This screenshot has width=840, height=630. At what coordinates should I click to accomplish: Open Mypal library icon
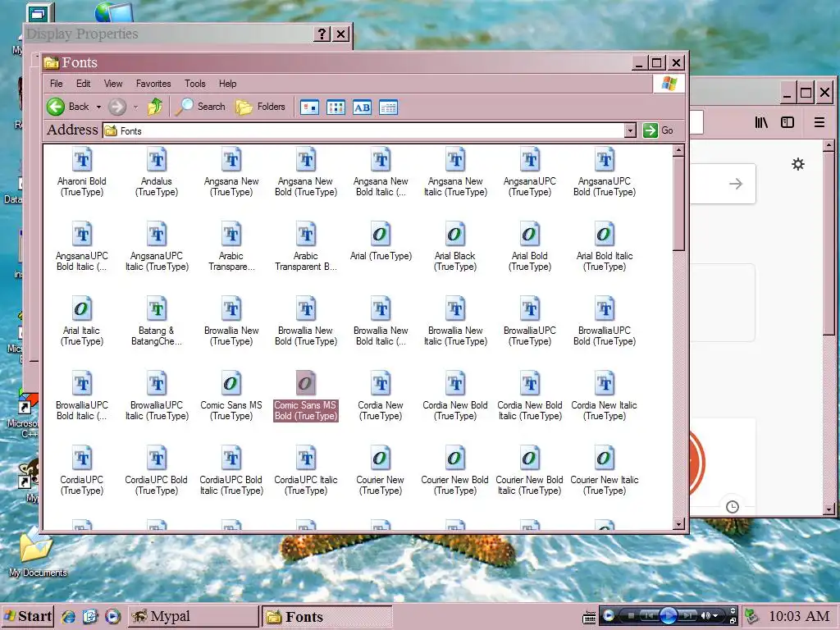761,123
